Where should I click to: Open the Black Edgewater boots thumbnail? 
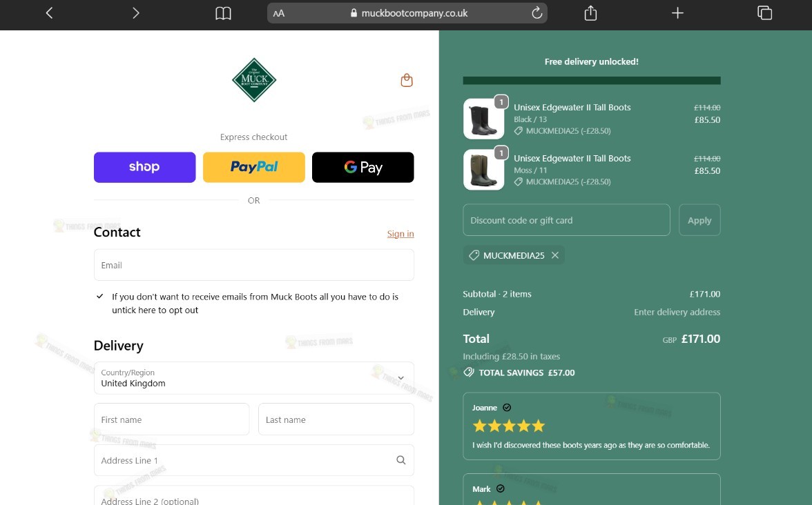point(483,119)
